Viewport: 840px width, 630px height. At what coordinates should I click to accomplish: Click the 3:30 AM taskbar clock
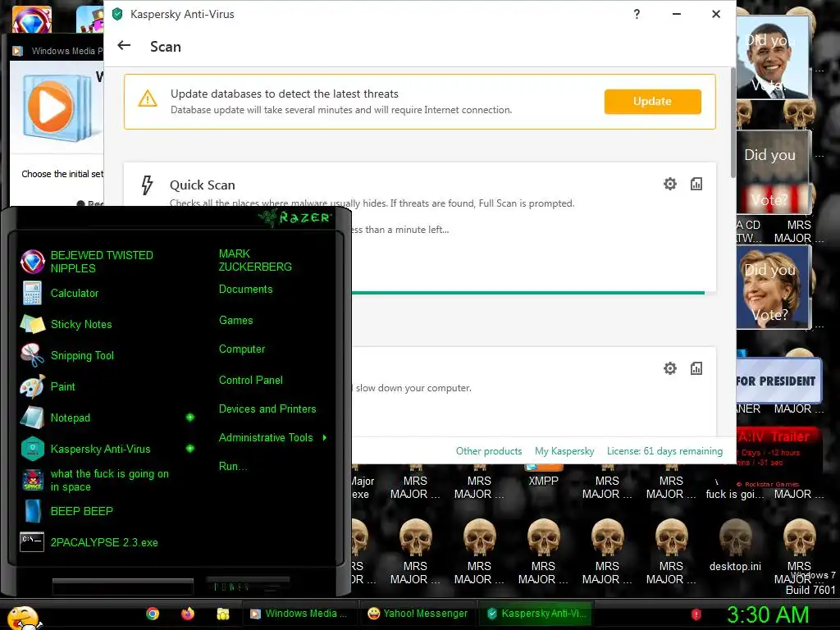(x=768, y=614)
